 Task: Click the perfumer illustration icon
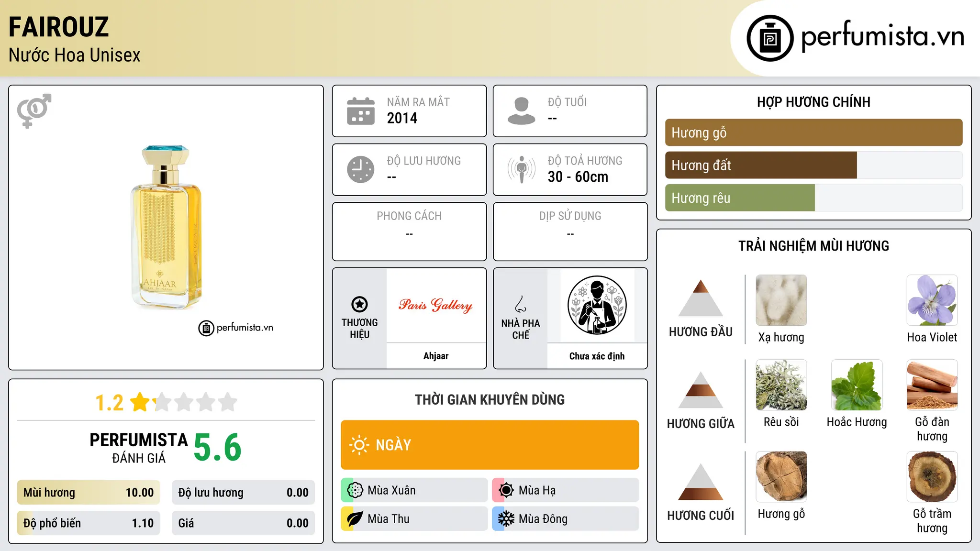pyautogui.click(x=597, y=305)
